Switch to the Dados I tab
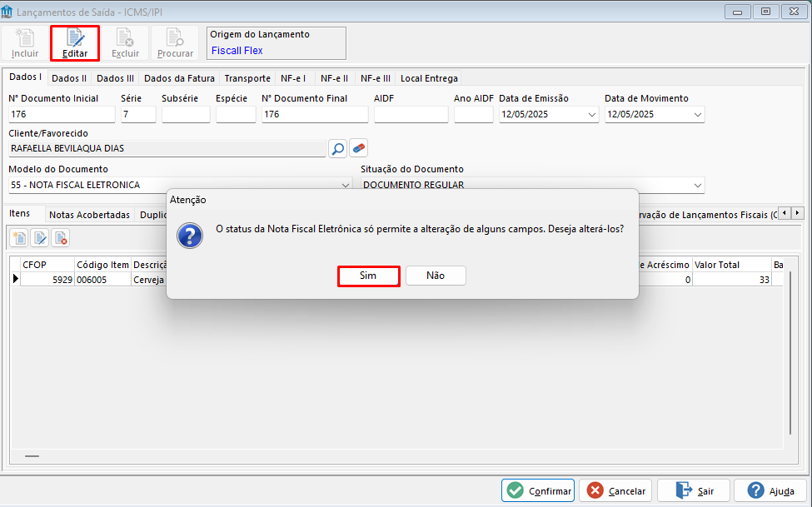This screenshot has height=507, width=812. coord(25,77)
